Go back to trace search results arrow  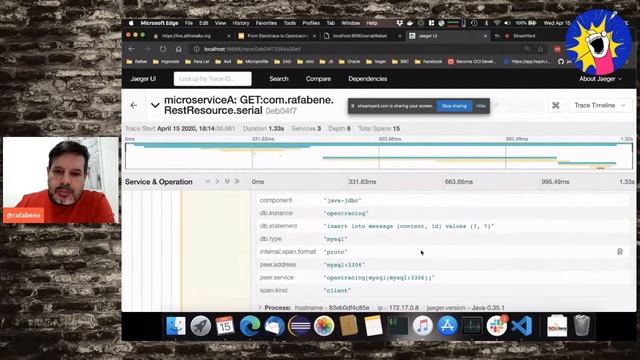tap(134, 105)
